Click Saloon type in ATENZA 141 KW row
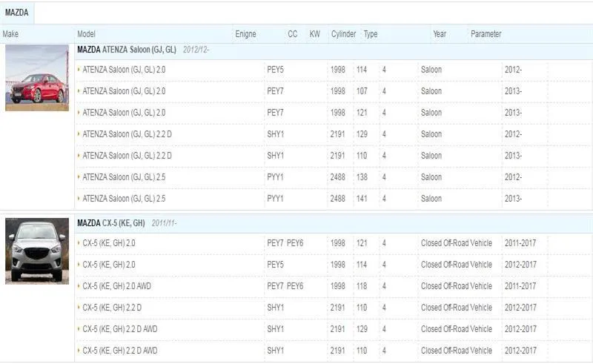The height and width of the screenshot is (364, 593). [x=431, y=199]
